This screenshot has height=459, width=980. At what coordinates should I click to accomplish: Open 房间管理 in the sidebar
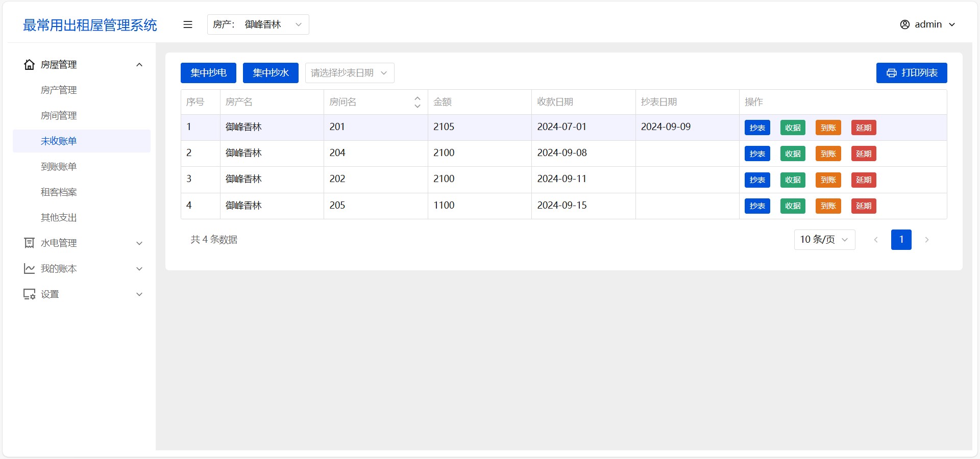(82, 116)
